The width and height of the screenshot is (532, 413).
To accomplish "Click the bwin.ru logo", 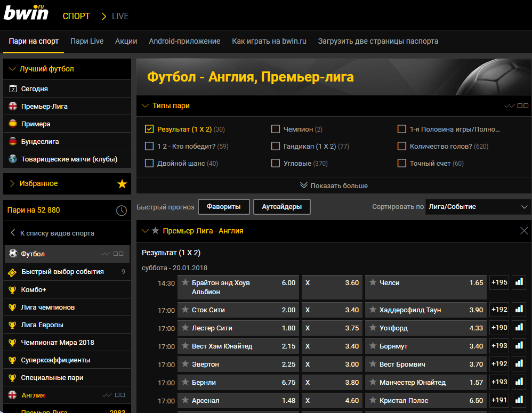I will click(26, 13).
